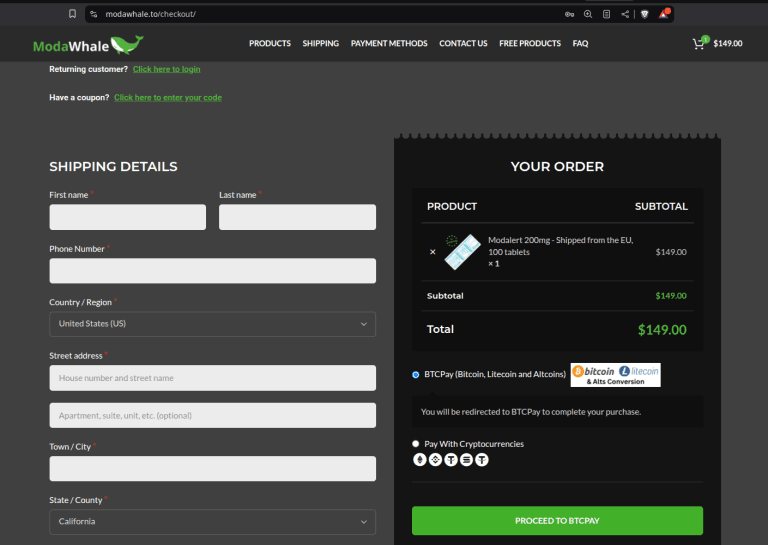Open SHIPPING menu item
The height and width of the screenshot is (545, 768).
[321, 44]
